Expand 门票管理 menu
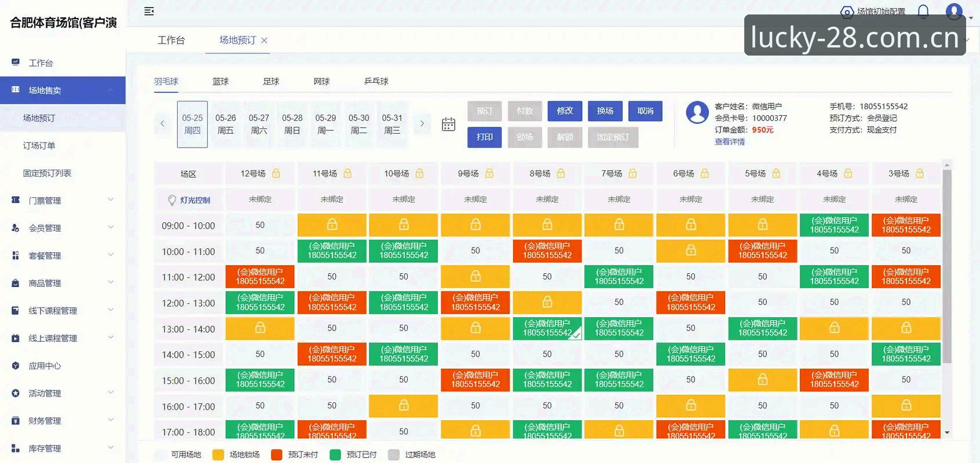This screenshot has width=980, height=463. click(63, 200)
